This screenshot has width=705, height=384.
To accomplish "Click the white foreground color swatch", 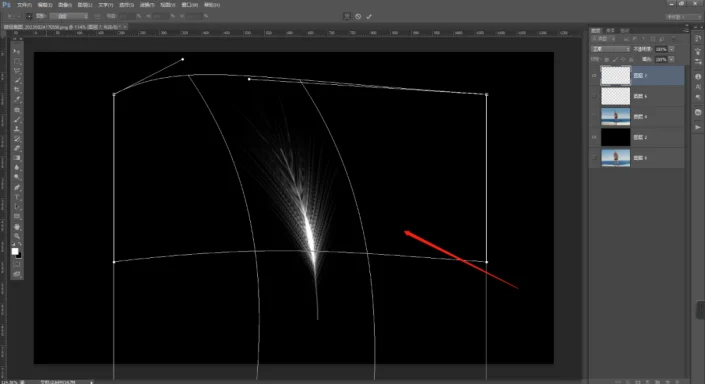I will 15,251.
